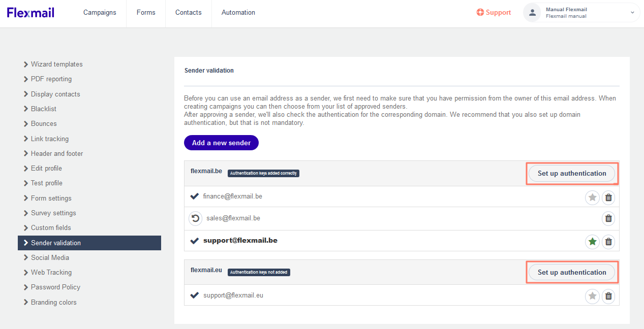The height and width of the screenshot is (329, 644).
Task: Click the flexmail.be domain heading
Action: tap(206, 171)
